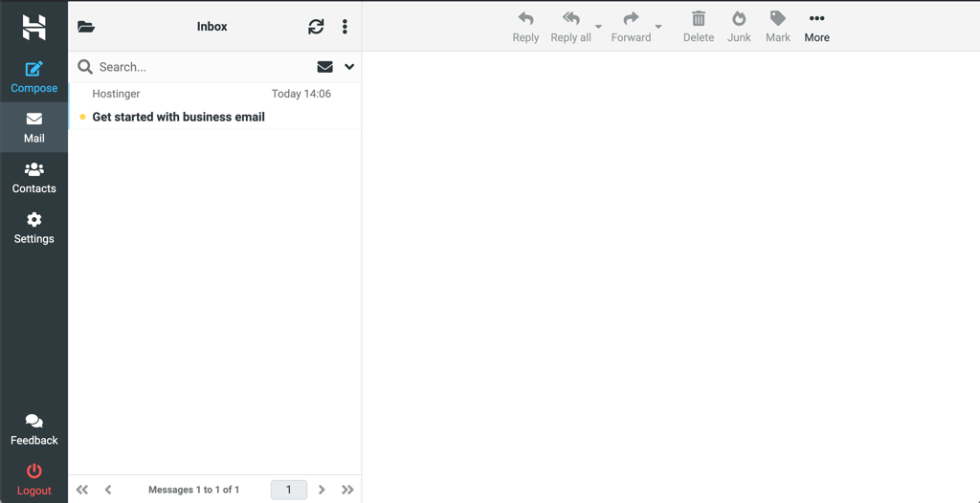Open the Feedback dialog
980x503 pixels.
pyautogui.click(x=33, y=430)
